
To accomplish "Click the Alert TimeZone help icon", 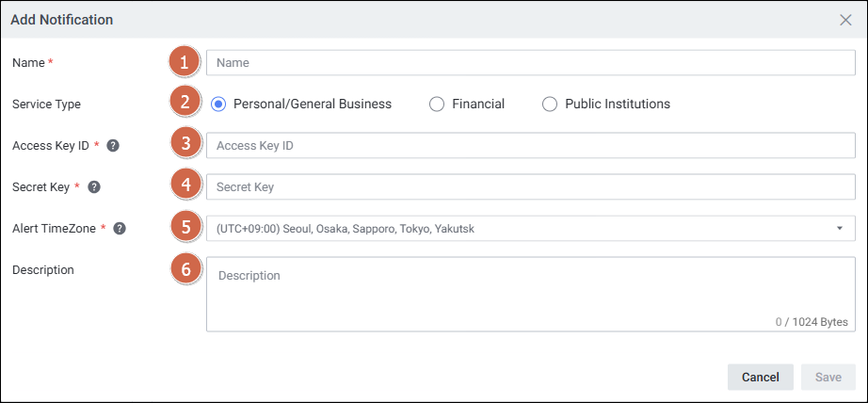I will [120, 229].
